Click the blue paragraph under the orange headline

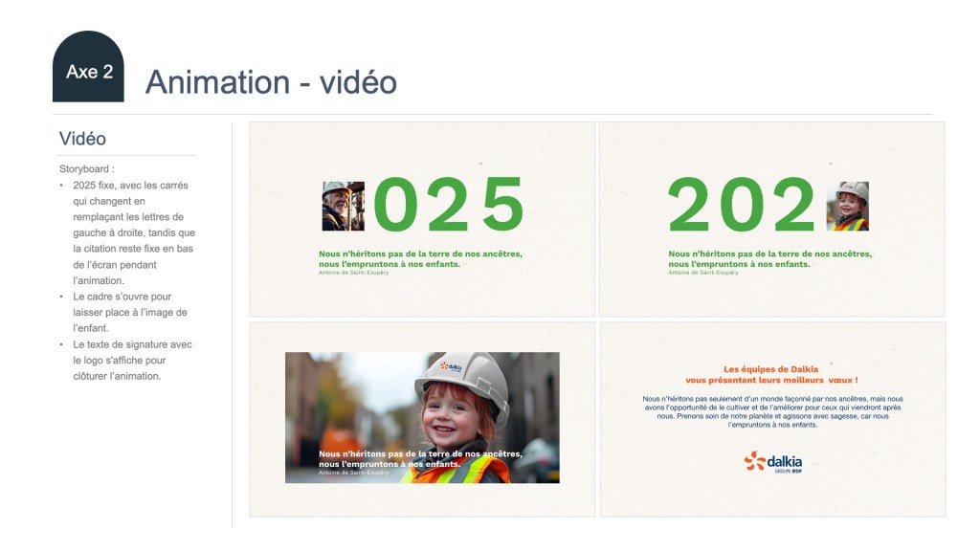pos(772,410)
